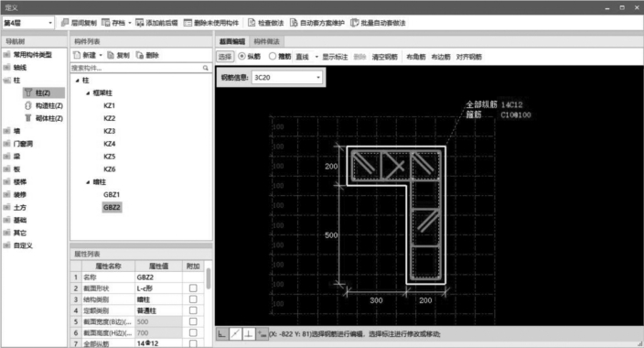The image size is (644, 348).
Task: Select the 纵筋 radio button
Action: click(241, 57)
